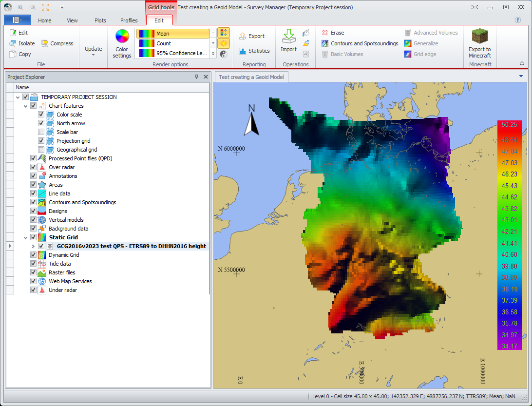Click the Export button in Reporting

[251, 36]
